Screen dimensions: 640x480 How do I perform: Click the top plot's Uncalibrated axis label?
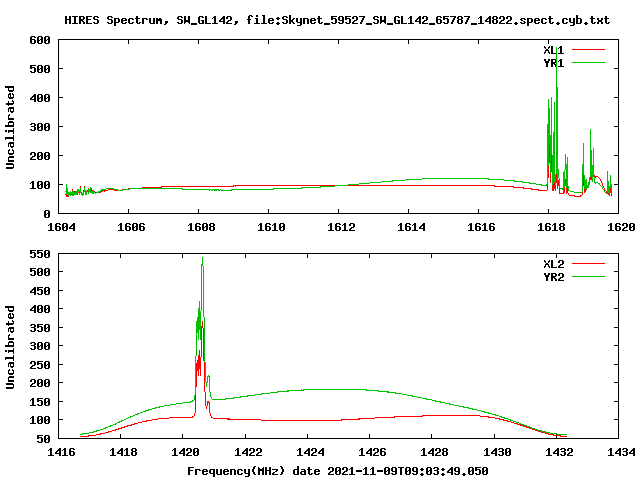pos(11,127)
